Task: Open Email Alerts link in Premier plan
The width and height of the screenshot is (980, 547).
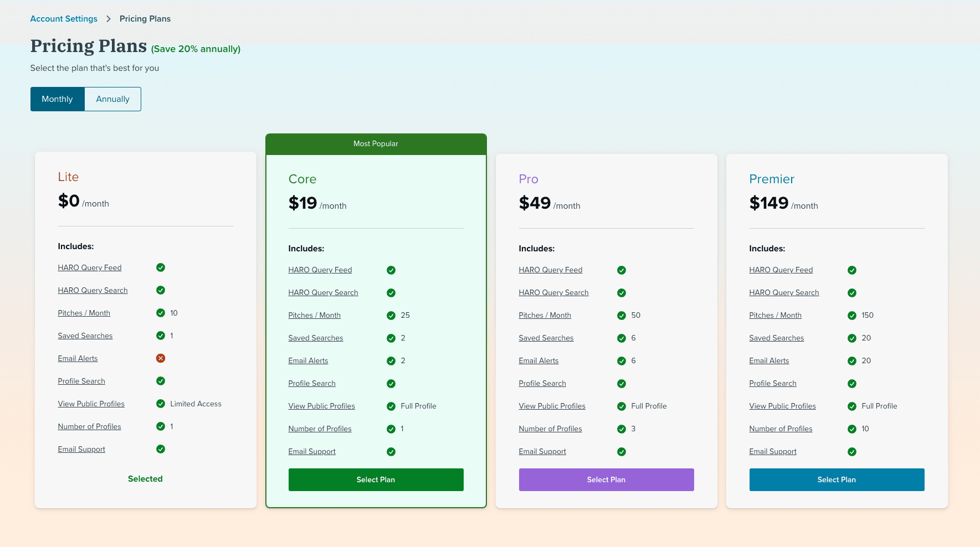Action: tap(769, 360)
